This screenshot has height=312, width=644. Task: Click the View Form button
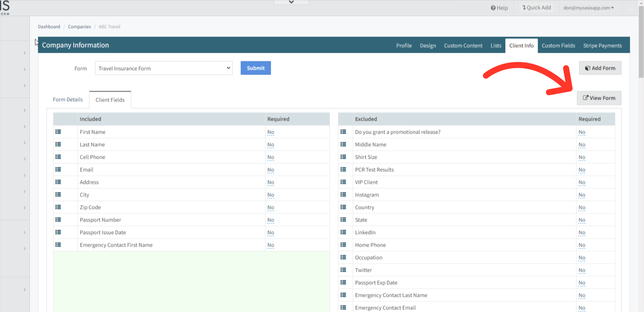tap(599, 98)
